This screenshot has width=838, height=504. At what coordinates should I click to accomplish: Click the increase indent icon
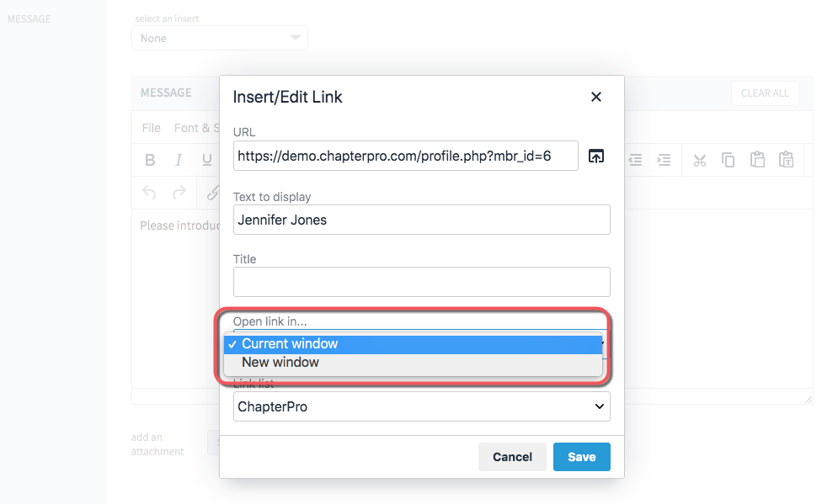(664, 160)
